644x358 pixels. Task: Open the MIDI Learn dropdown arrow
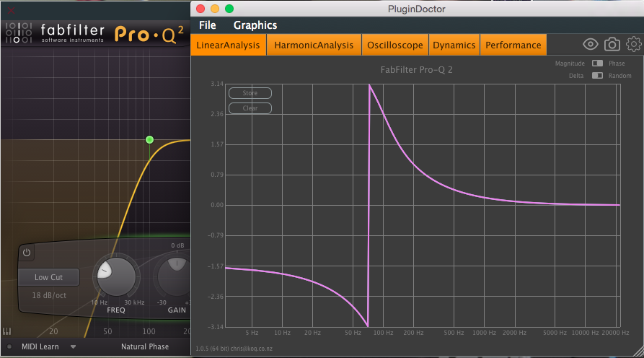coord(73,347)
